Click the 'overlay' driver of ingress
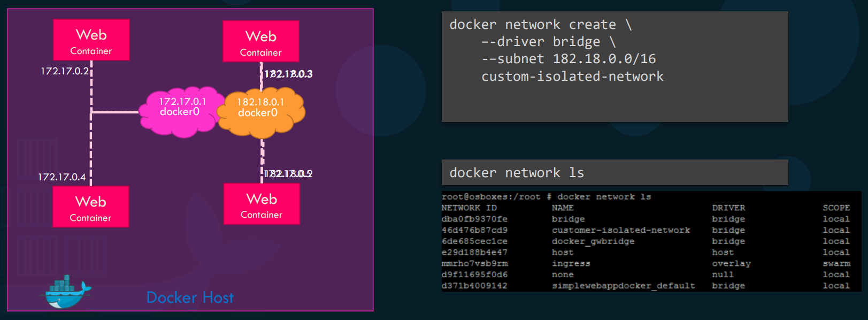This screenshot has width=868, height=320. (x=731, y=263)
